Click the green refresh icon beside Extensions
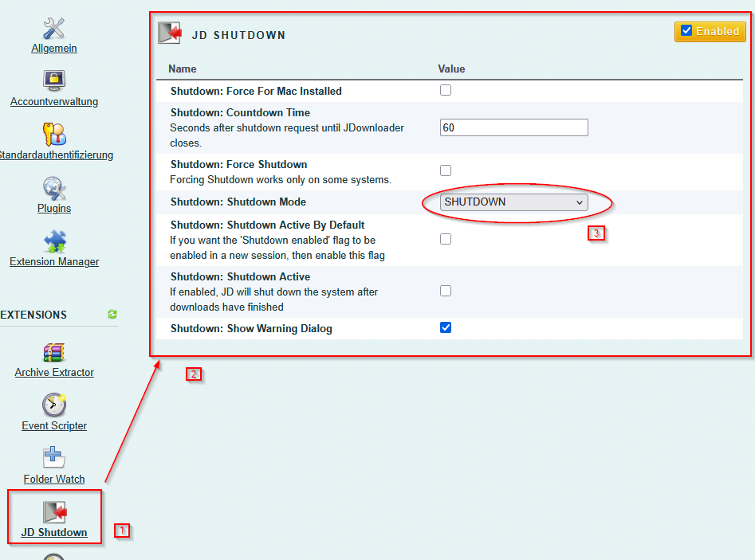755x560 pixels. (x=112, y=315)
